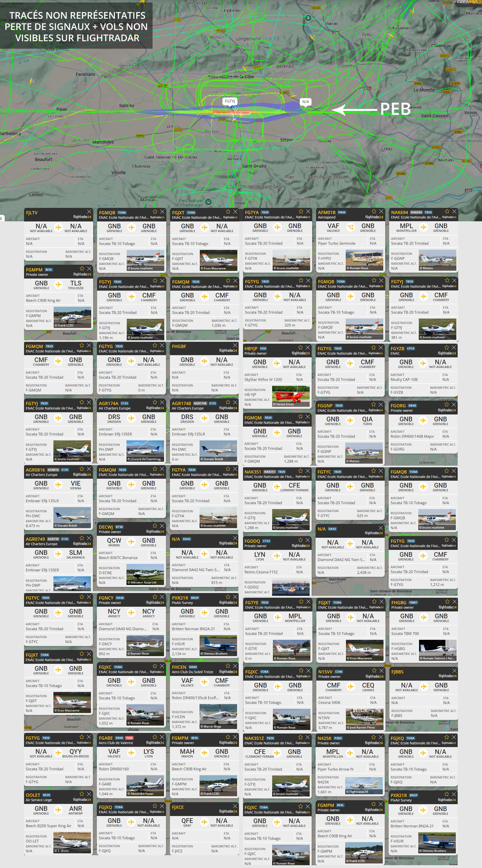The width and height of the screenshot is (482, 868).
Task: Add OOLET Air Service Liege to favorites
Action: (81, 794)
